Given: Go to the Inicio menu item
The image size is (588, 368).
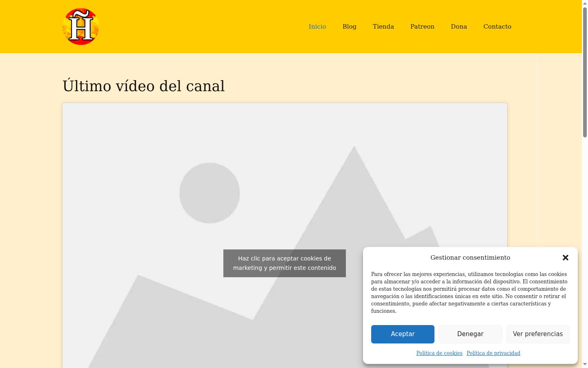Looking at the screenshot, I should point(317,27).
